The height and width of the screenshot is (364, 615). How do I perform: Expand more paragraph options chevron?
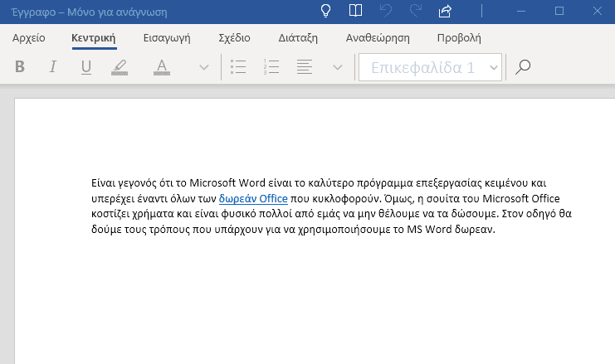[337, 67]
